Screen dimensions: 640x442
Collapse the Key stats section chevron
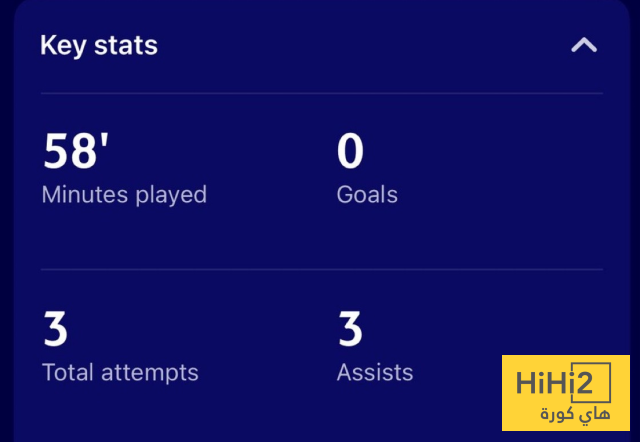tap(583, 45)
